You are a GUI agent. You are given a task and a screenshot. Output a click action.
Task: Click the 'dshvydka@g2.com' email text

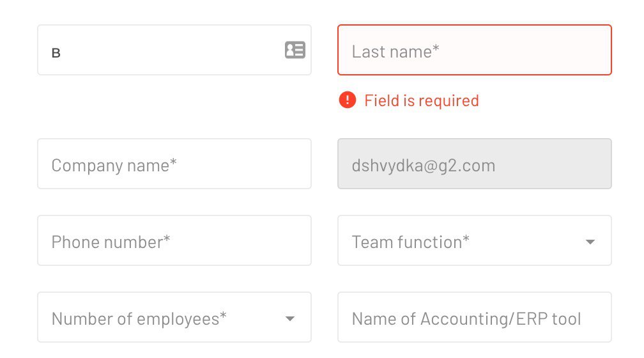pos(424,166)
